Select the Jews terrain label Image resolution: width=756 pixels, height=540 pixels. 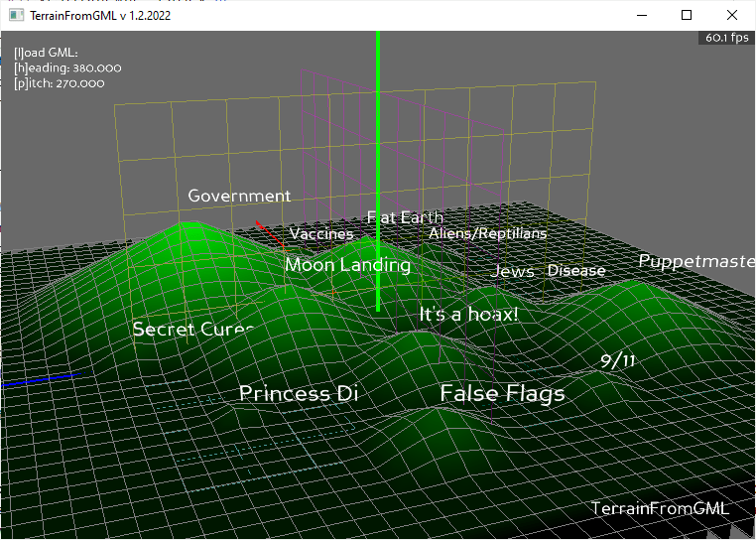[512, 271]
